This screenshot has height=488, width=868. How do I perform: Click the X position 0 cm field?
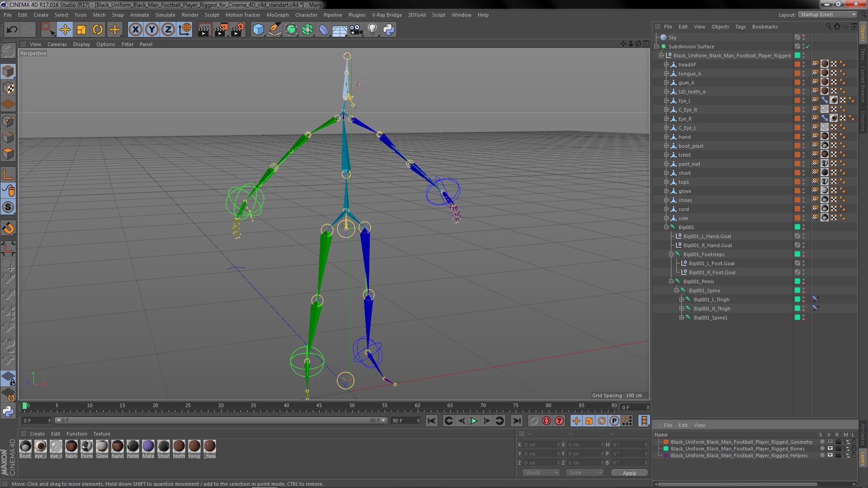point(541,445)
